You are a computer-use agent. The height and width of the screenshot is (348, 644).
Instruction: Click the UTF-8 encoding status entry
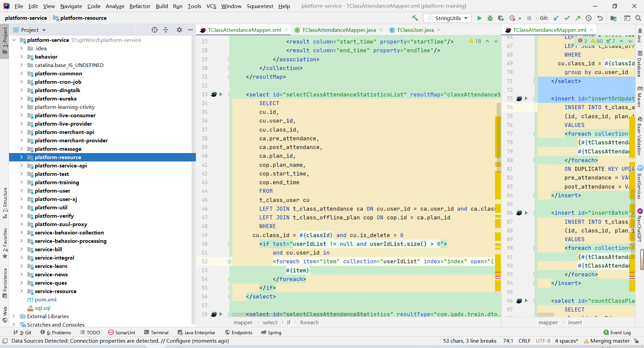(543, 341)
